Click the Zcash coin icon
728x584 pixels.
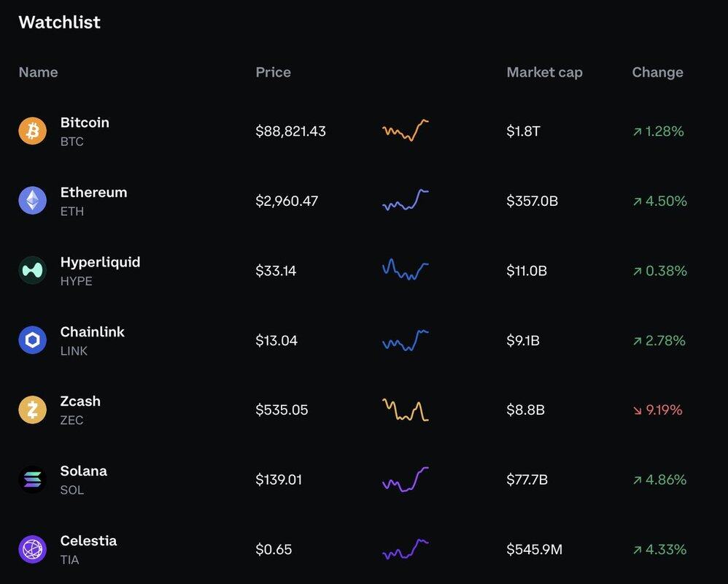[32, 410]
